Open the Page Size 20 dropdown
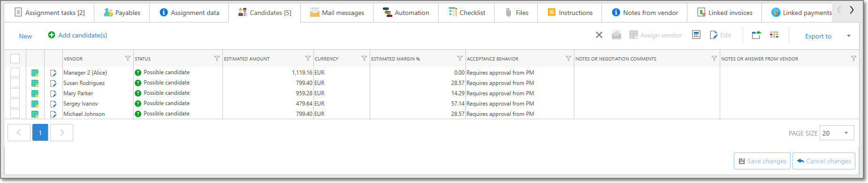Viewport: 868px width, 183px height. tap(837, 133)
